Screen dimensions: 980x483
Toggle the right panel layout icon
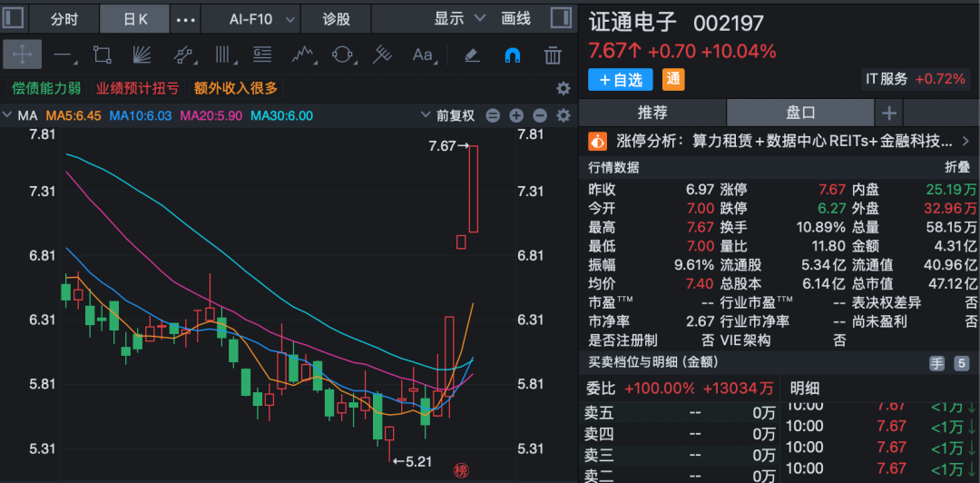click(x=561, y=17)
